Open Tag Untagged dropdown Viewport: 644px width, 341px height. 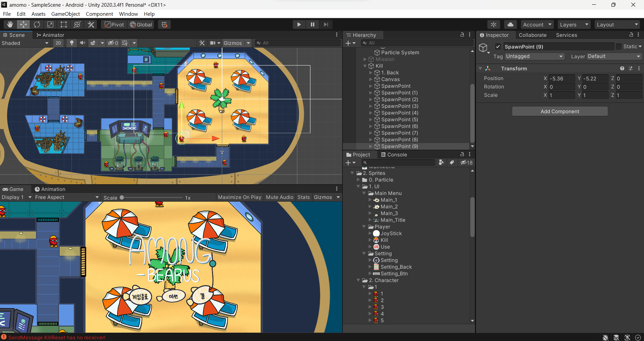click(535, 56)
